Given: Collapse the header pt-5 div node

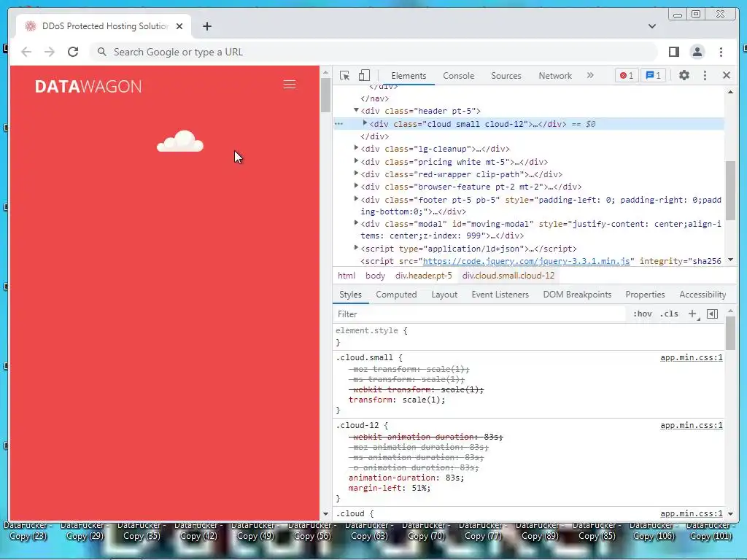Looking at the screenshot, I should coord(356,110).
